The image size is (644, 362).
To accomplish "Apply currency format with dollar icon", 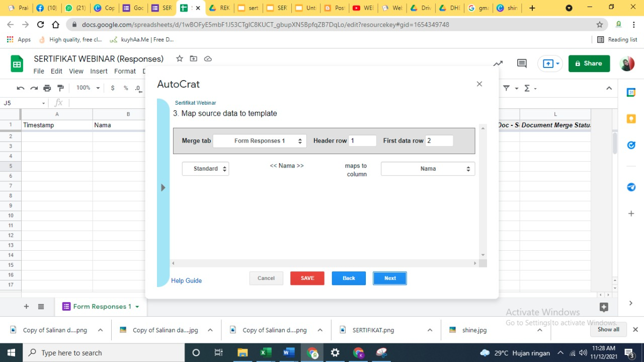I will click(x=113, y=88).
